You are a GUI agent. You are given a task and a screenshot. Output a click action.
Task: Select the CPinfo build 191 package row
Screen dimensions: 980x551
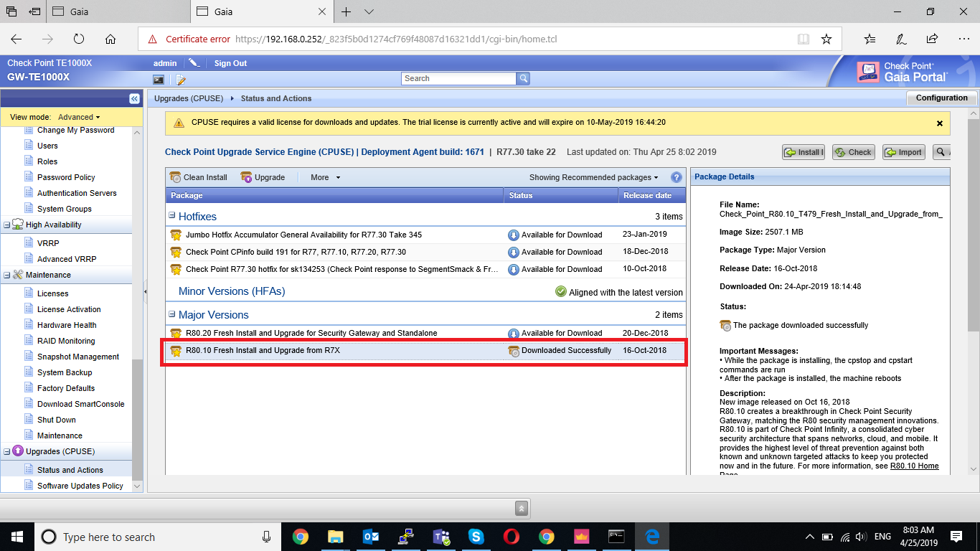click(426, 252)
